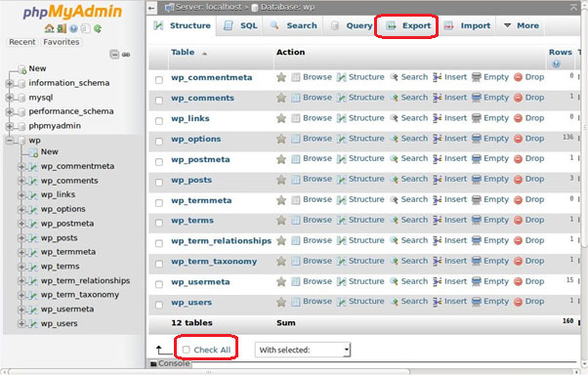Expand wp_commentmeta in the sidebar tree
Image resolution: width=588 pixels, height=375 pixels.
(21, 166)
